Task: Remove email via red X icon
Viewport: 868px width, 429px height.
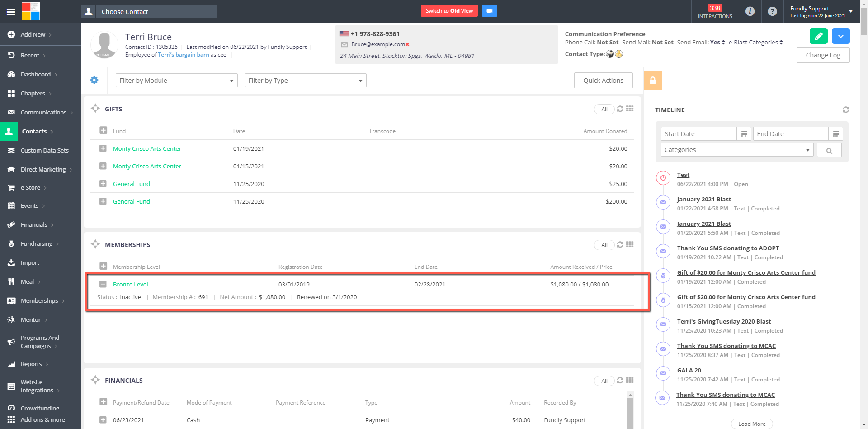Action: point(407,44)
